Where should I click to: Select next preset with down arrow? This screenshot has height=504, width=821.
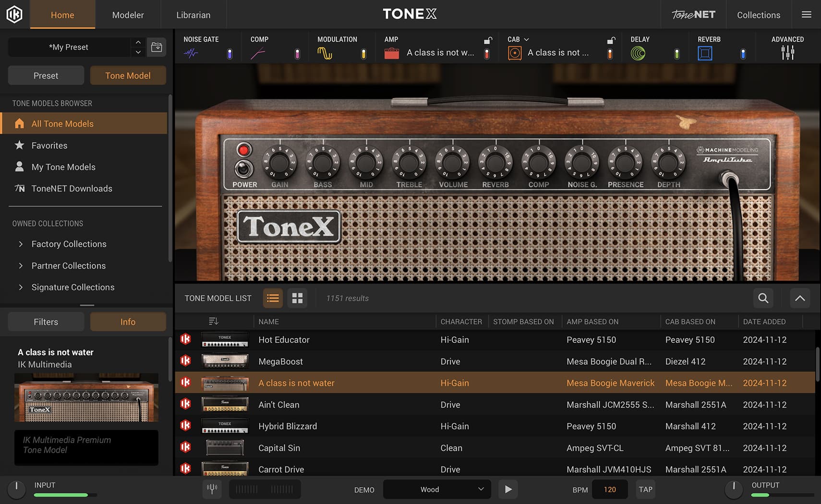138,52
